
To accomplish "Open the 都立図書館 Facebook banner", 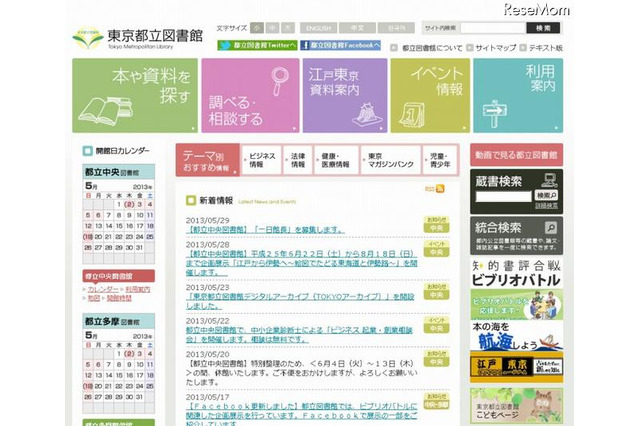I will click(340, 45).
